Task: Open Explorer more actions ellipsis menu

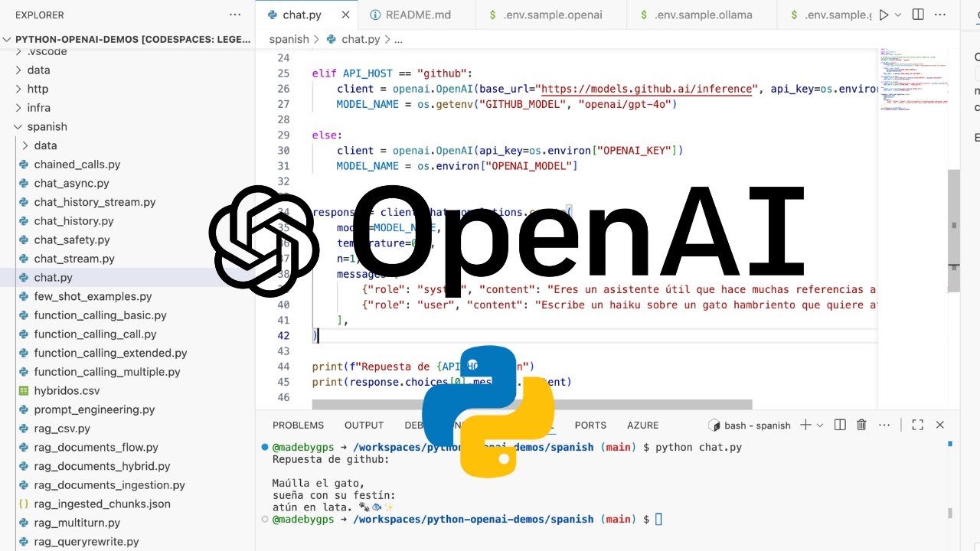Action: (235, 15)
